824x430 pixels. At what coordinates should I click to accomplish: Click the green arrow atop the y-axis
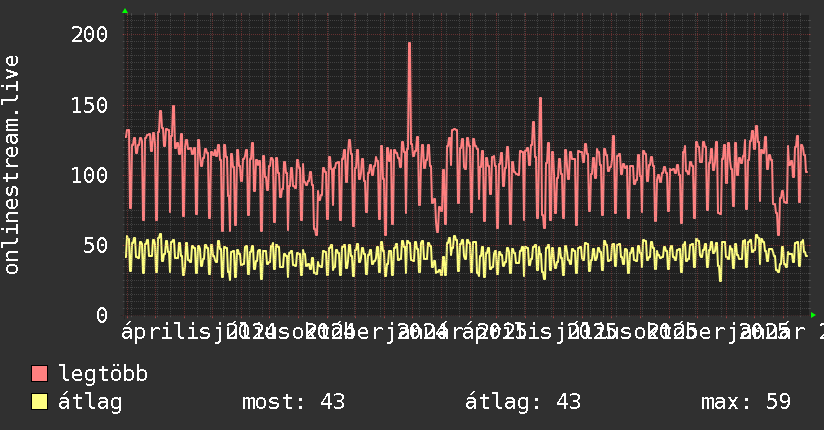125,11
